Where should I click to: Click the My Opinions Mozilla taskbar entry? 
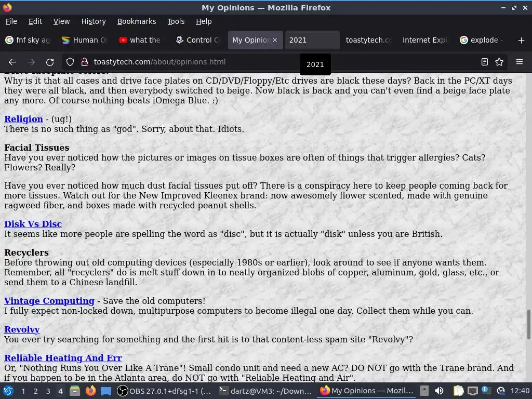[366, 391]
